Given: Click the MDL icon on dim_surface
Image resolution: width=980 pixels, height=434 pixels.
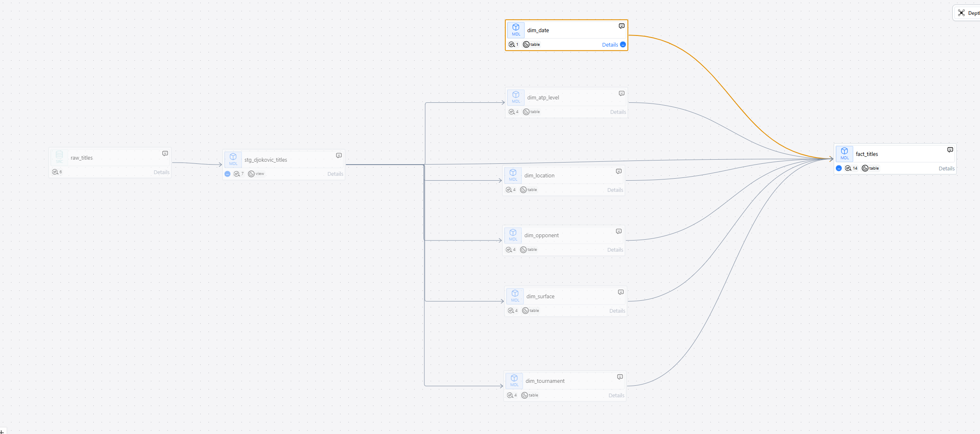Looking at the screenshot, I should coord(515,296).
